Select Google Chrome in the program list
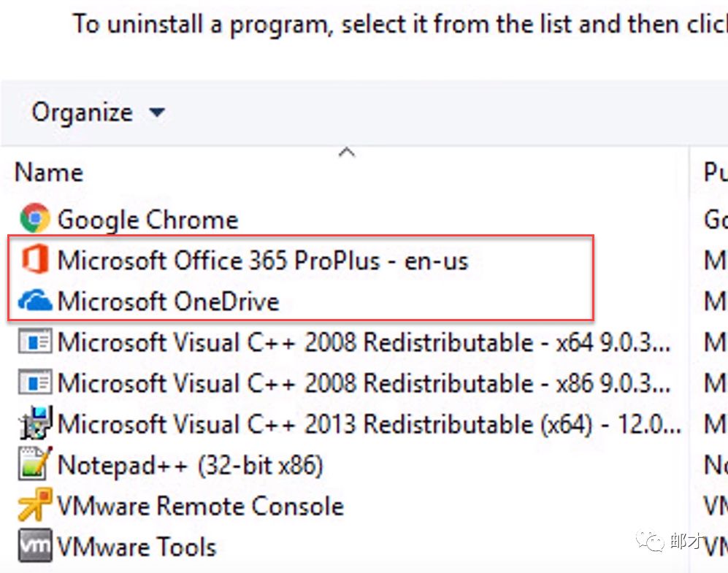728x573 pixels. tap(147, 219)
